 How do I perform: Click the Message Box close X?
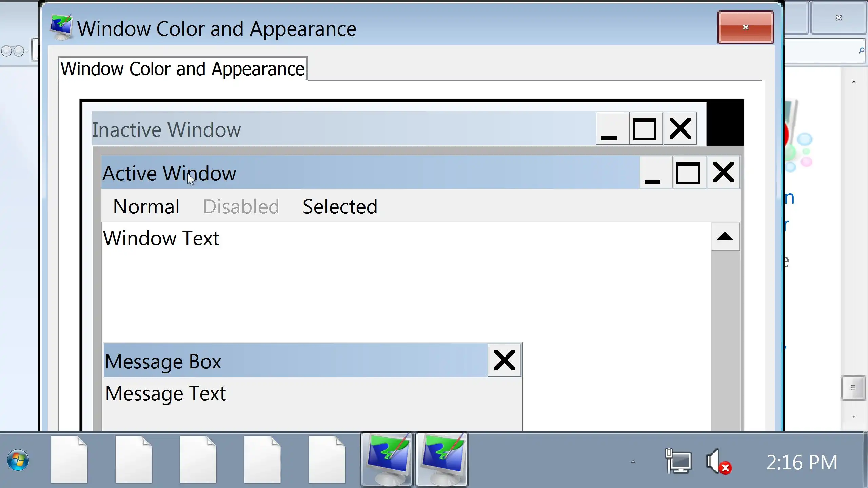pyautogui.click(x=504, y=360)
